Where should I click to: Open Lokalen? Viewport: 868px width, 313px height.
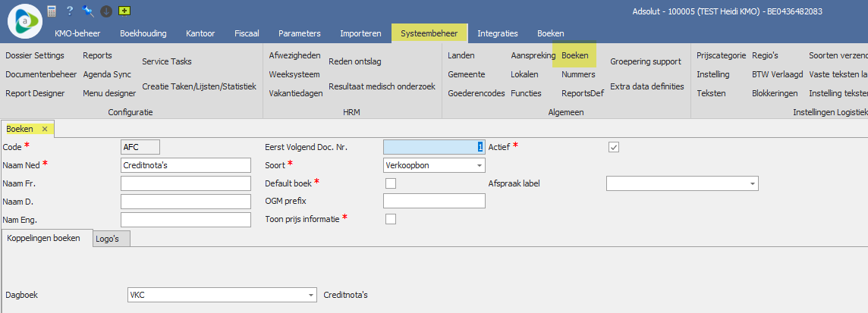tap(524, 74)
